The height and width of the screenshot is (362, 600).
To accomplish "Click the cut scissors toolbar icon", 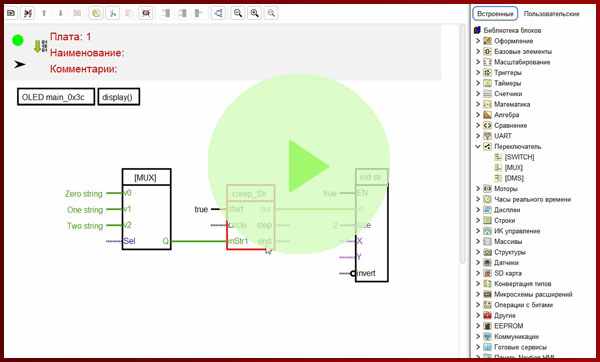I will 112,13.
